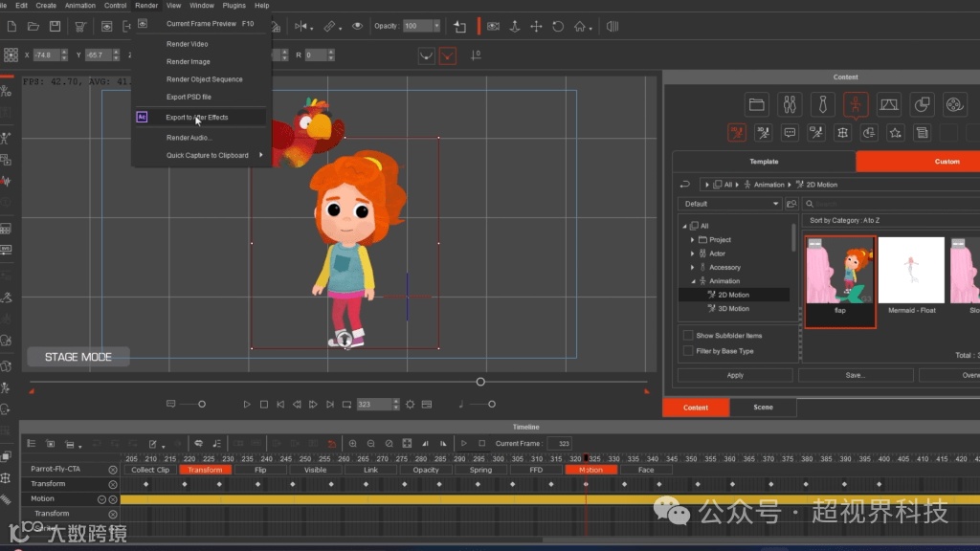Select the Scene category icon in Content
This screenshot has height=551, width=980.
click(x=889, y=104)
